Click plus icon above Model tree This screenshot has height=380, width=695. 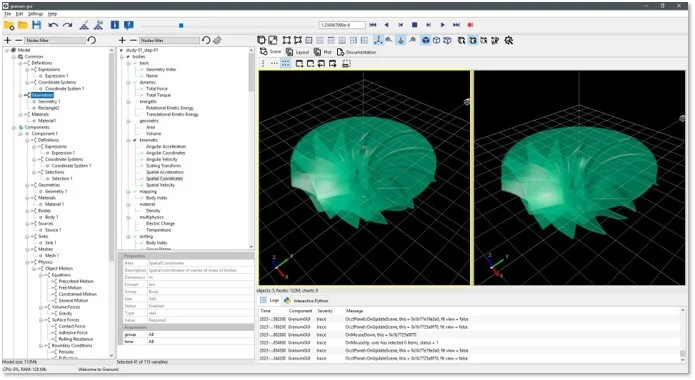pos(8,40)
